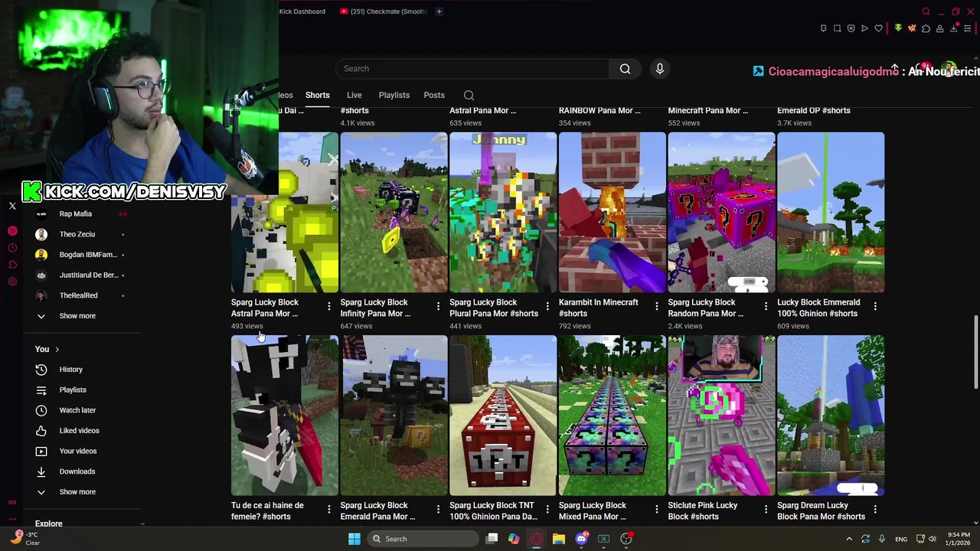Switch to Kick Dashboard browser tab
Viewport: 980px width, 551px height.
[304, 11]
